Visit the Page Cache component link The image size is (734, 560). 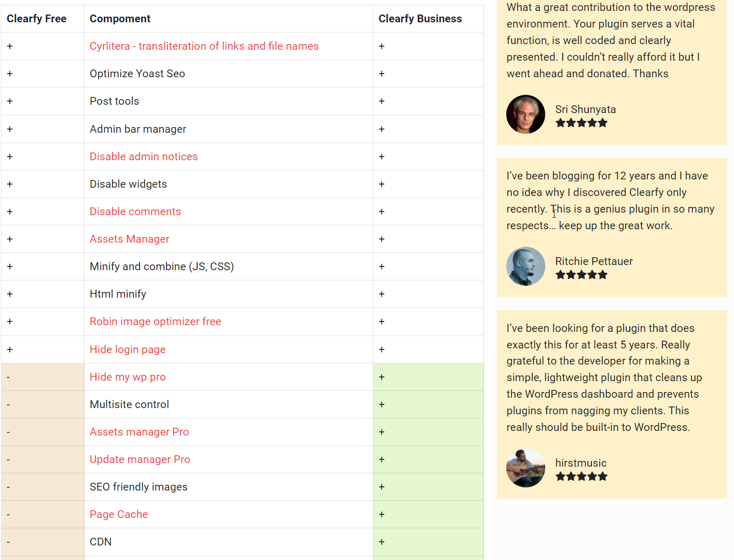click(x=119, y=514)
